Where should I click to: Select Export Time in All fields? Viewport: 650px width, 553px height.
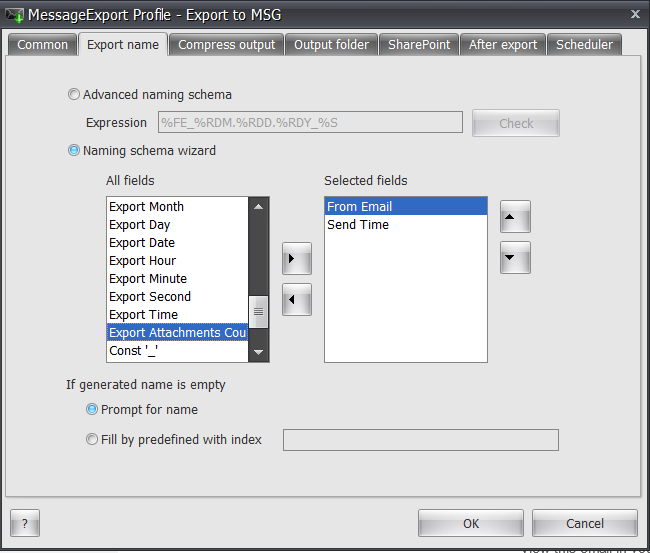coord(177,315)
